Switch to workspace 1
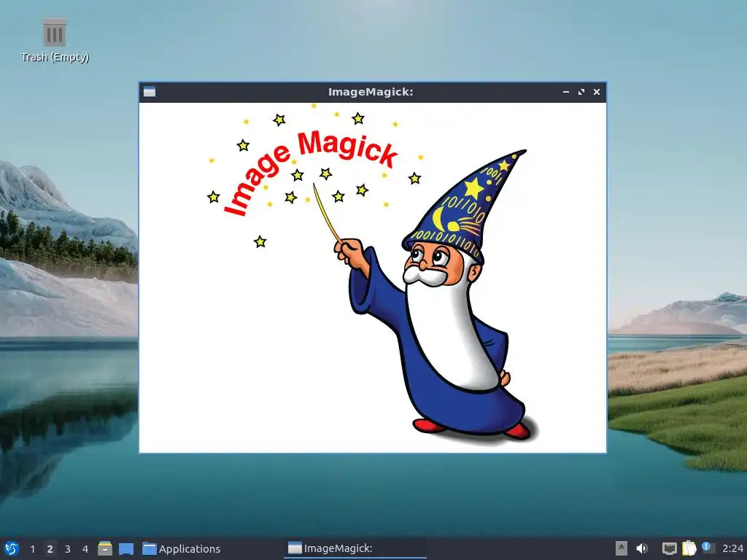 click(32, 549)
